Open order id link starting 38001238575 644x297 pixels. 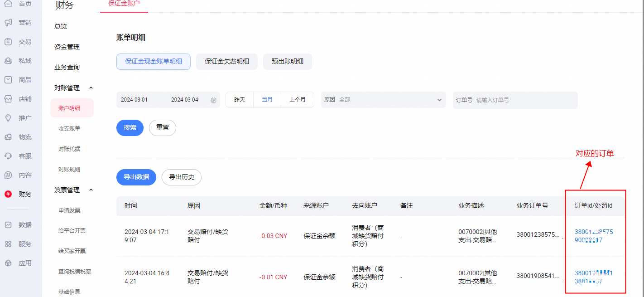(x=594, y=236)
